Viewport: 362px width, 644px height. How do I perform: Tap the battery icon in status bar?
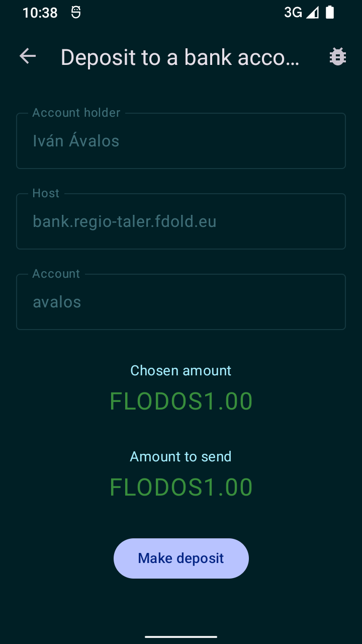click(x=330, y=13)
